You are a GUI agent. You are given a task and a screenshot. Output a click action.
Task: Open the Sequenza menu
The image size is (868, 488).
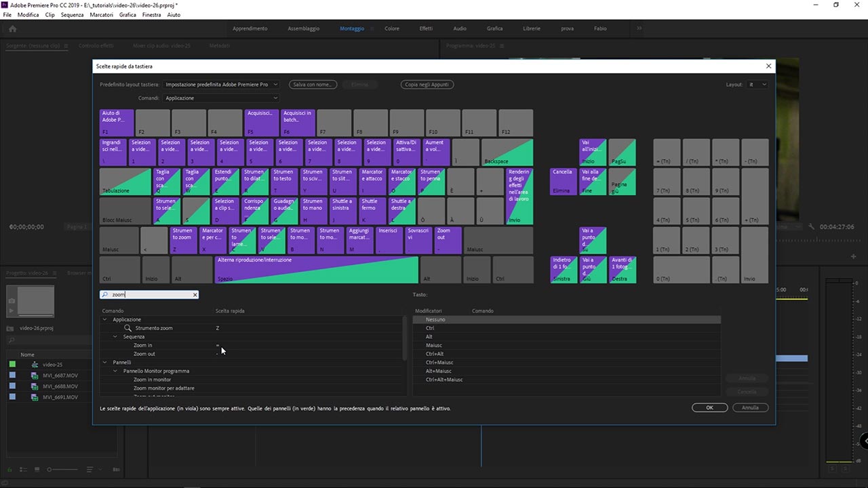(72, 15)
